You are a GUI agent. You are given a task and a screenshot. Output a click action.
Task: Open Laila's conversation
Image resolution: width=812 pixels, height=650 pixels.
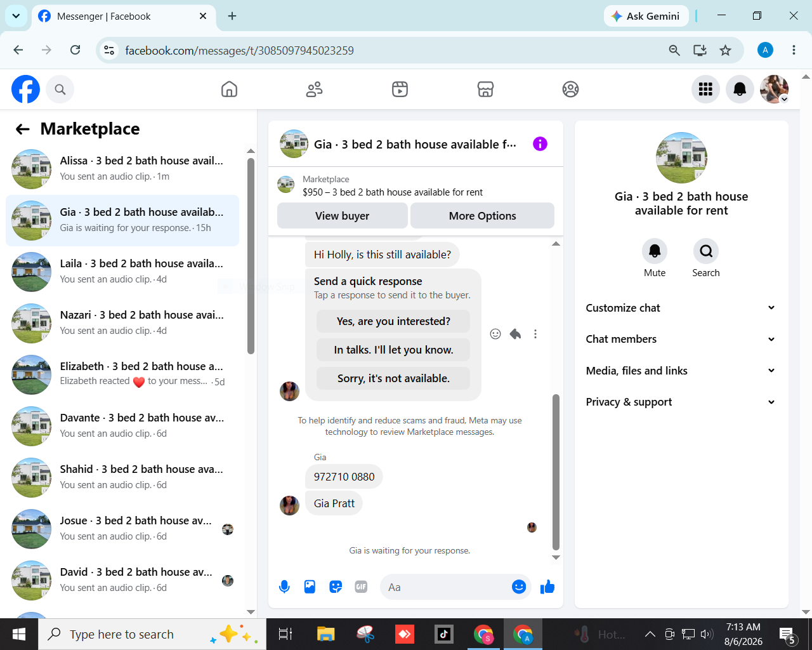[x=122, y=272]
